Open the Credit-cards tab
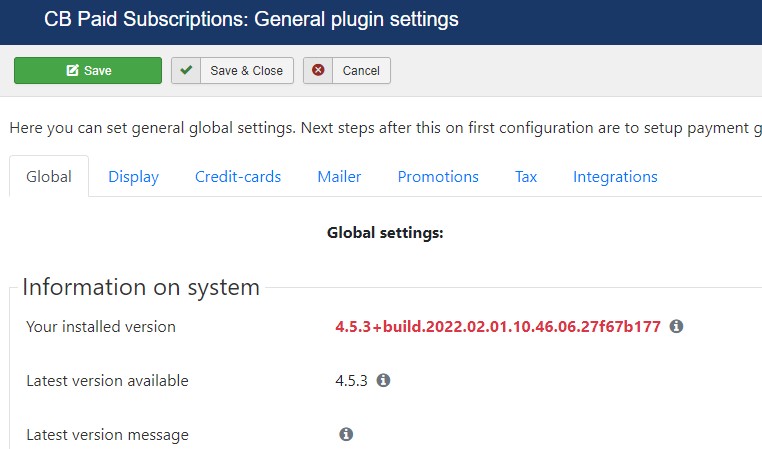 [238, 177]
